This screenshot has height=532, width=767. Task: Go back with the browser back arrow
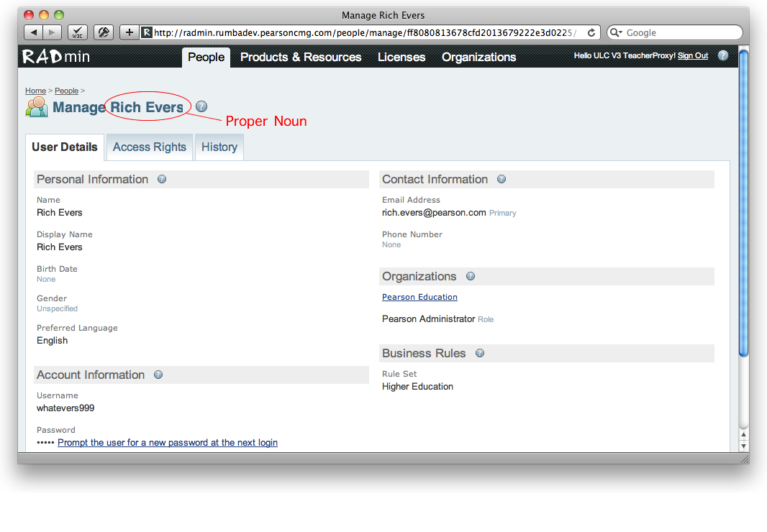click(x=33, y=33)
